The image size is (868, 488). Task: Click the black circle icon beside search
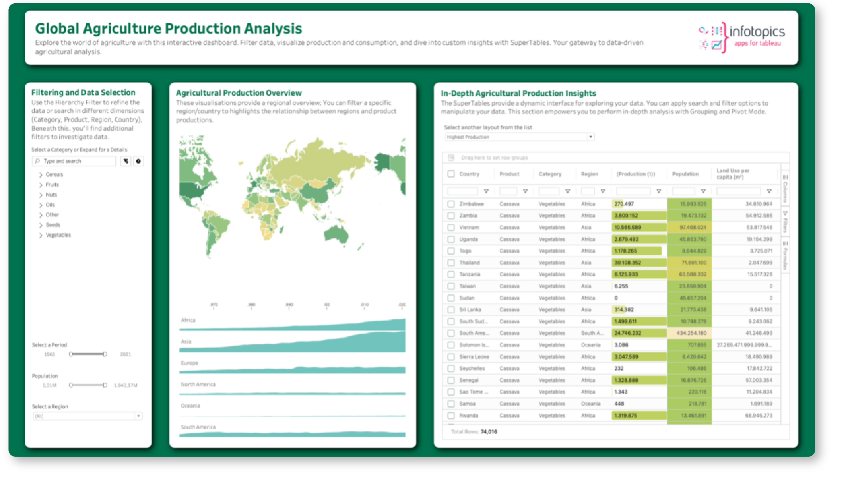pos(138,161)
